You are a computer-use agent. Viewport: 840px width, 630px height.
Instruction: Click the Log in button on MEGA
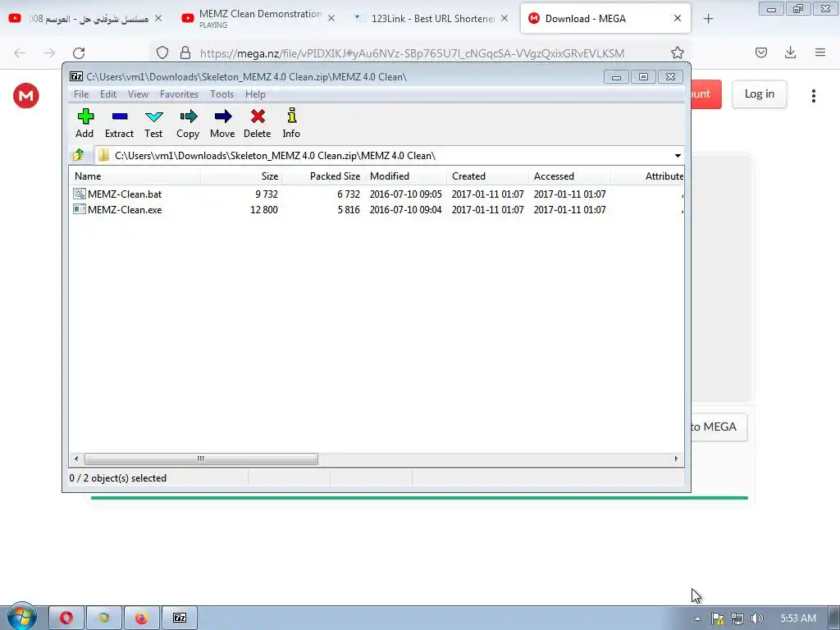pos(759,94)
